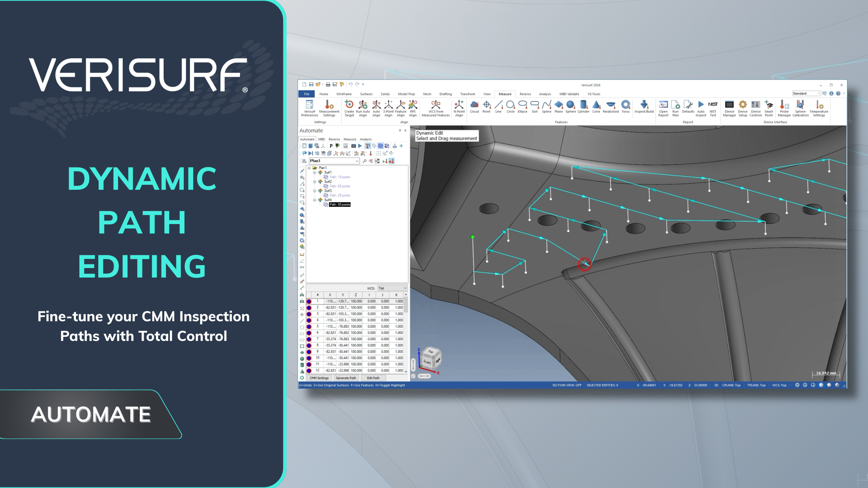Select the Path: 28 points tree item

[x=340, y=195]
